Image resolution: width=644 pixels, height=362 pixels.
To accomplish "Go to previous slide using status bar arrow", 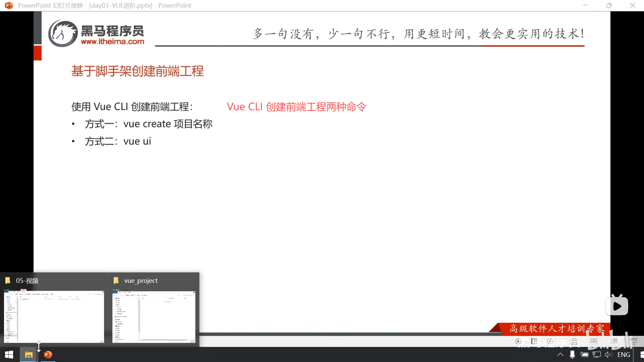I will tap(518, 341).
